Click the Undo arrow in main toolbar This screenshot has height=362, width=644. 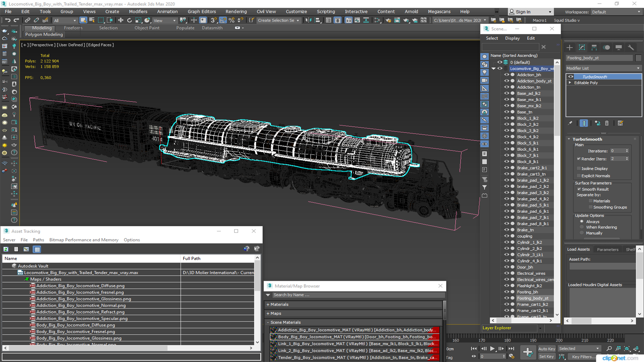[x=7, y=20]
